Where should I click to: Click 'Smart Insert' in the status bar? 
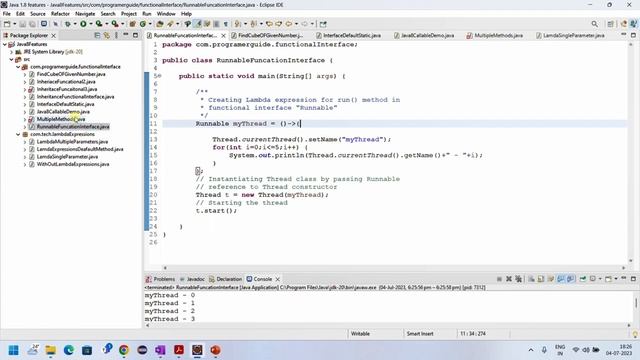pos(420,333)
